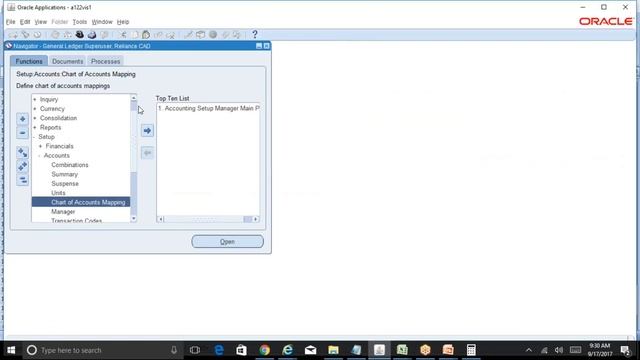The image size is (640, 360).
Task: Click the Open button
Action: [227, 242]
